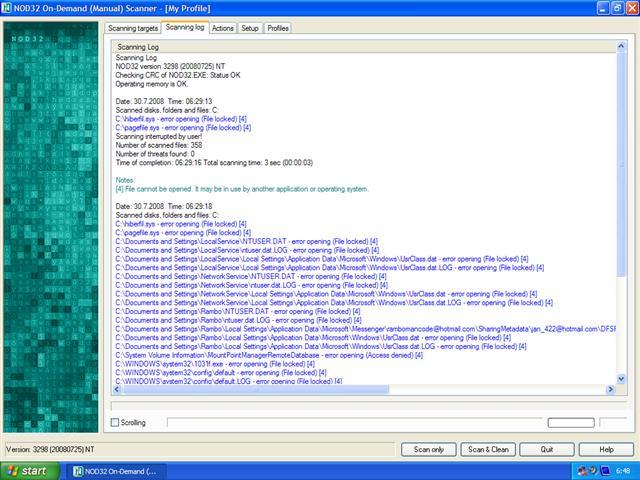Screen dimensions: 640x480
Task: Select 'Checking CRC of NOD32.EXE: Status OK' line
Action: click(178, 75)
